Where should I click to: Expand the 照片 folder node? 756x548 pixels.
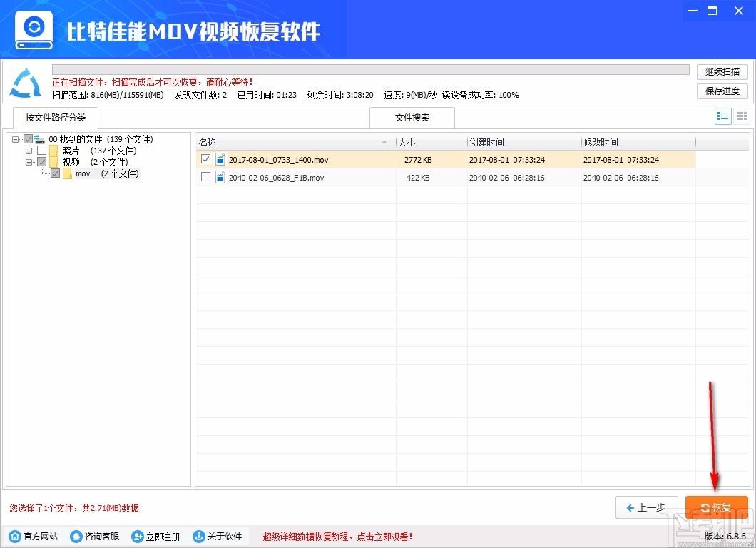click(29, 151)
